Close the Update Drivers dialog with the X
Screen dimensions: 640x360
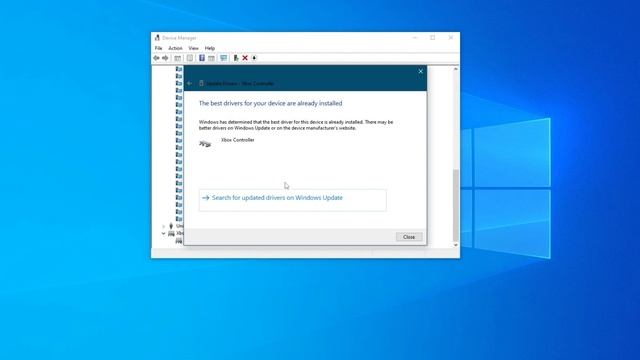pyautogui.click(x=420, y=71)
